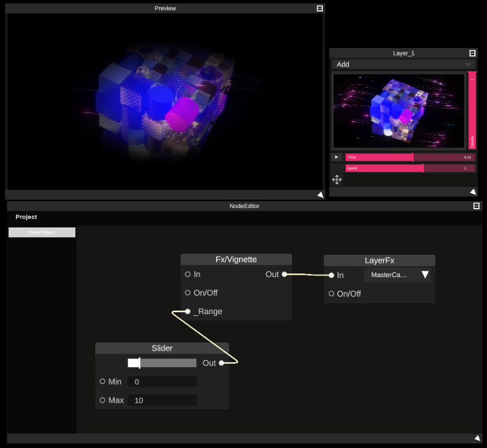Click the Out port on the Fx/Vignette node

[284, 274]
